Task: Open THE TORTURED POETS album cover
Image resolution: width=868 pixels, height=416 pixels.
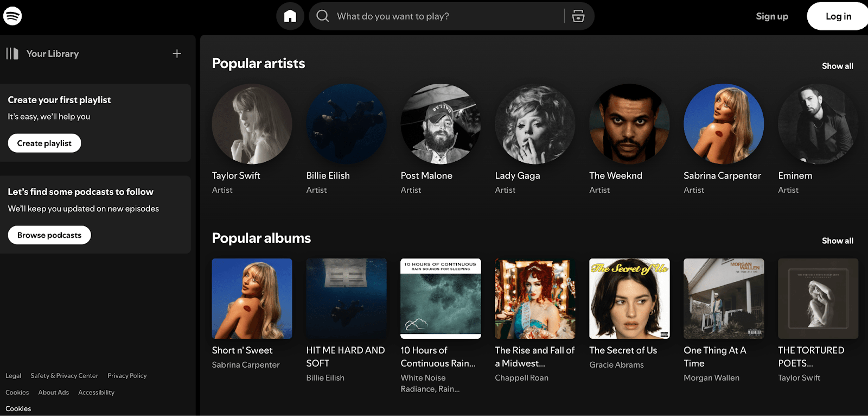Action: click(x=818, y=299)
